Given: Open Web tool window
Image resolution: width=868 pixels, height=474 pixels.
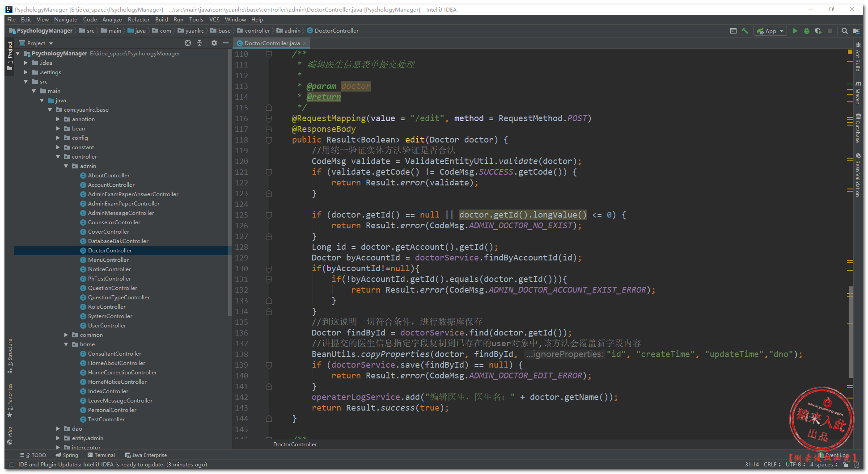Looking at the screenshot, I should coord(10,436).
